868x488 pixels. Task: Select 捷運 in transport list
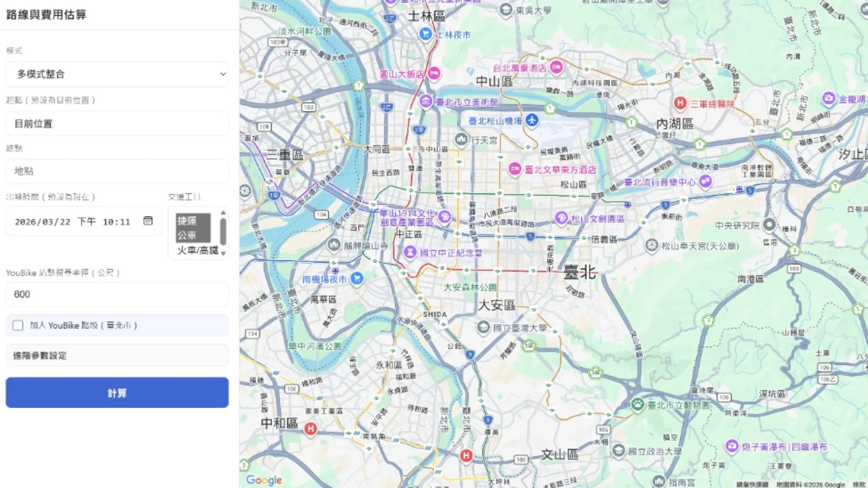coord(193,221)
